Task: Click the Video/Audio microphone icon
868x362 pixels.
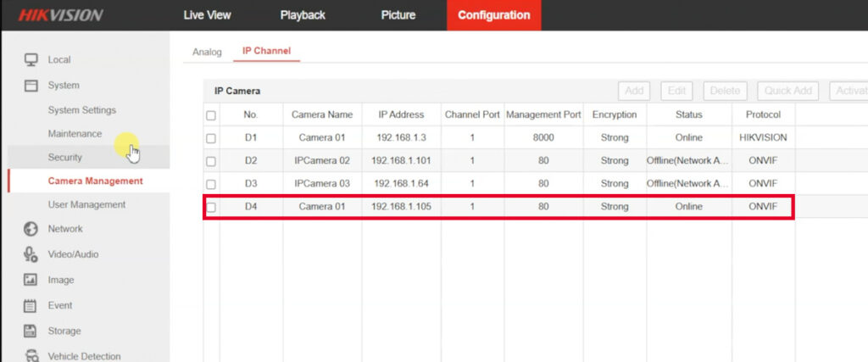Action: tap(31, 254)
